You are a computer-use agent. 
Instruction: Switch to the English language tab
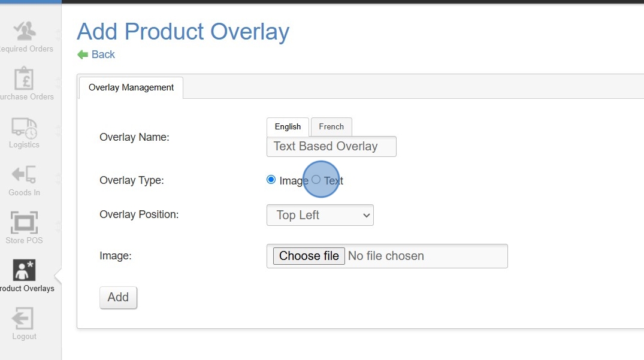click(288, 127)
